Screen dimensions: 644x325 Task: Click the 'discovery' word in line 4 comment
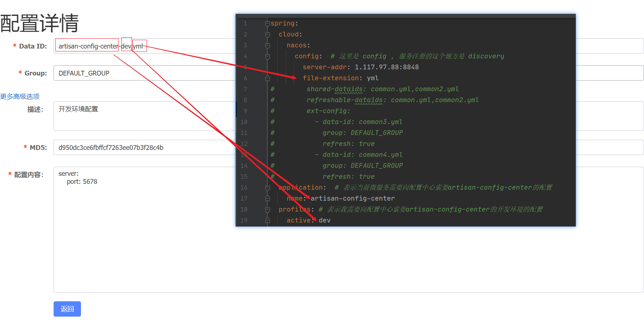tap(486, 56)
